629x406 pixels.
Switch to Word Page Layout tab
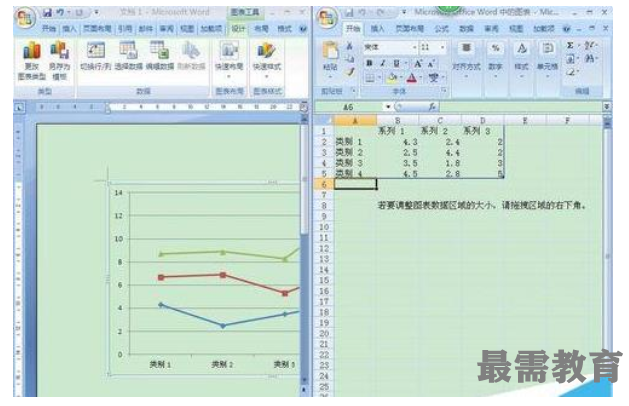pos(97,28)
